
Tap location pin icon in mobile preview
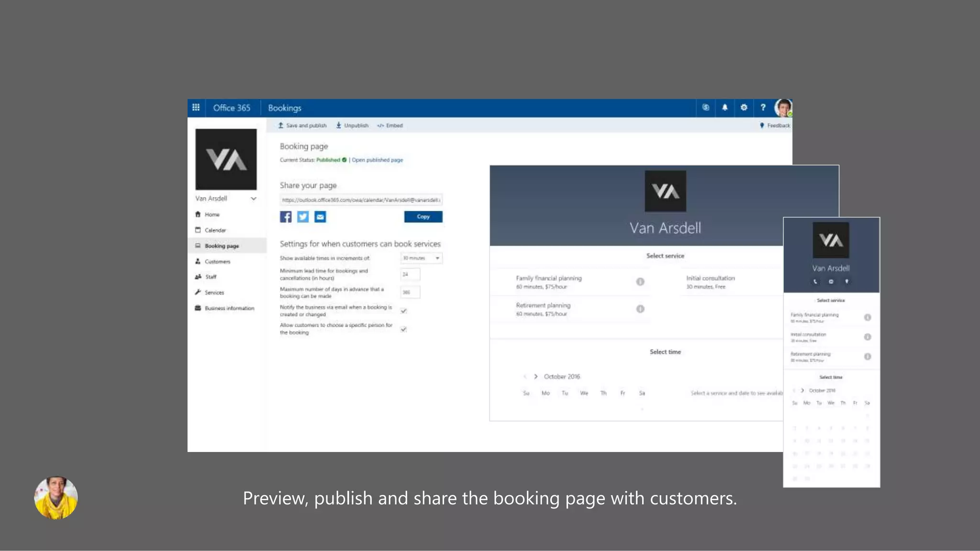(846, 282)
